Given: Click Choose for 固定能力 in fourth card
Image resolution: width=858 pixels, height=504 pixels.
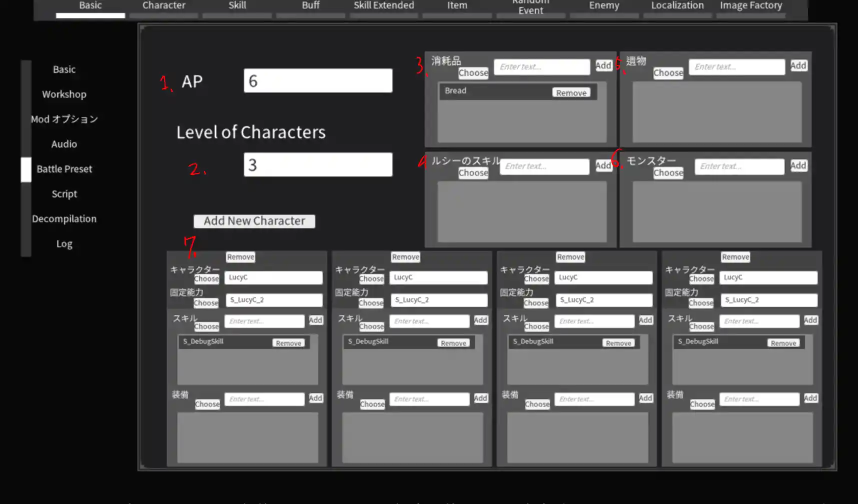Looking at the screenshot, I should [701, 303].
